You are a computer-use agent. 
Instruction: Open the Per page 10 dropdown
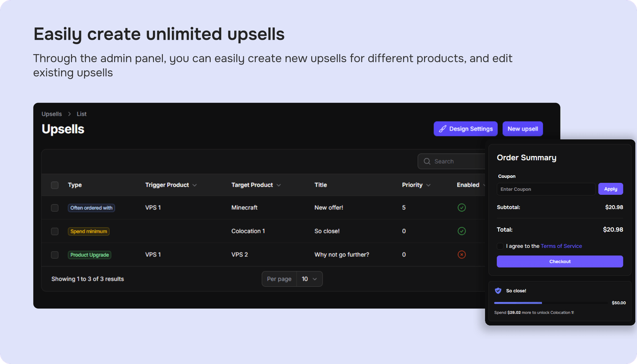309,279
